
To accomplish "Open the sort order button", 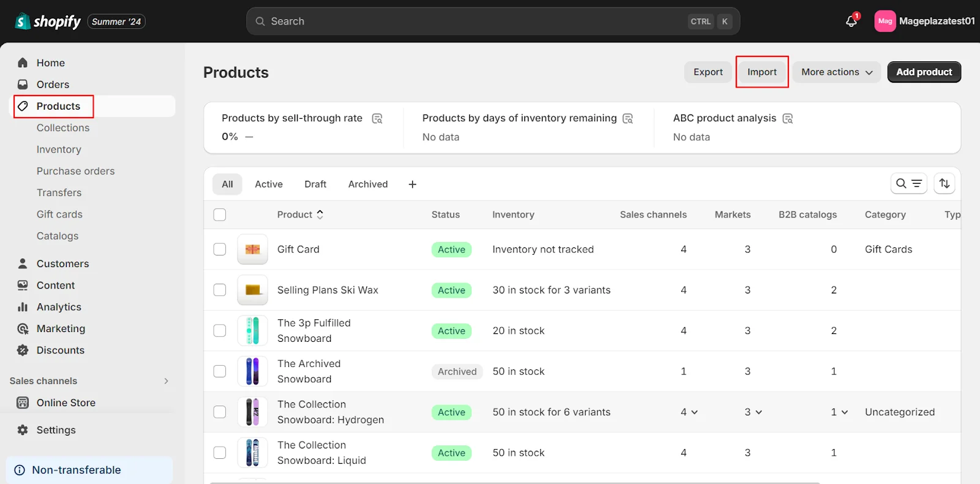I will click(944, 183).
